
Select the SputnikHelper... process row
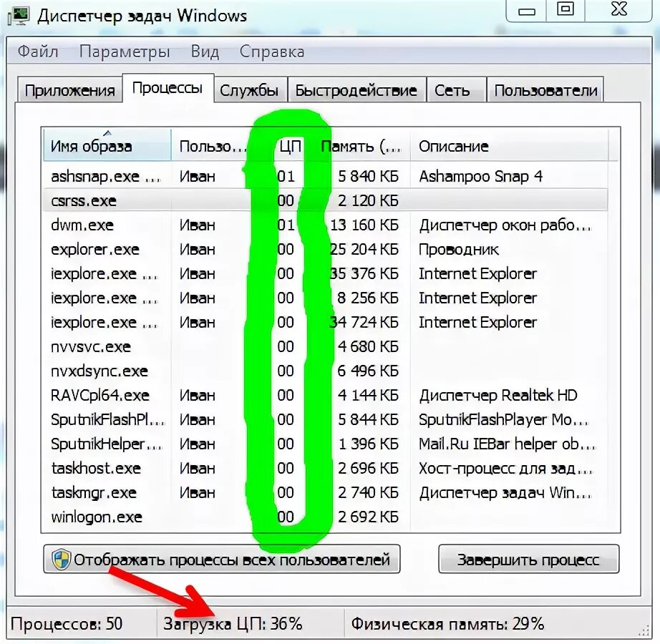coord(325,444)
